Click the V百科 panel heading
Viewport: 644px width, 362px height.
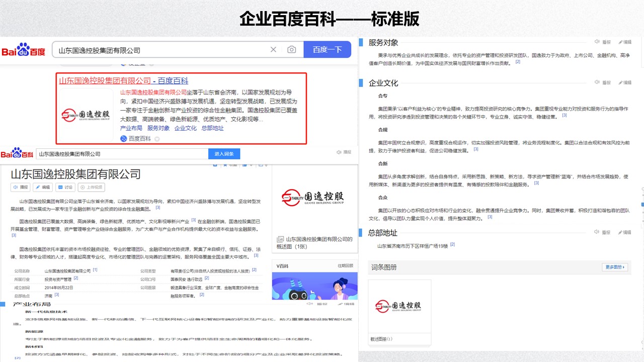[282, 265]
